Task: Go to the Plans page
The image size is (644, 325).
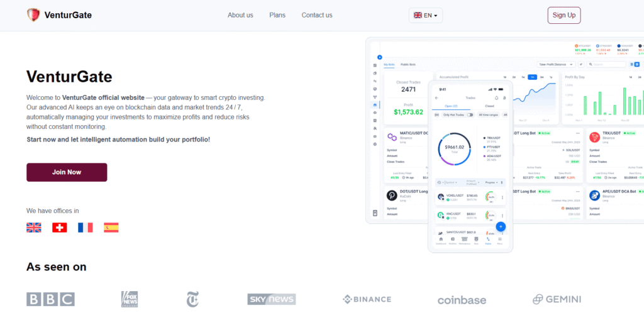Action: pos(277,15)
